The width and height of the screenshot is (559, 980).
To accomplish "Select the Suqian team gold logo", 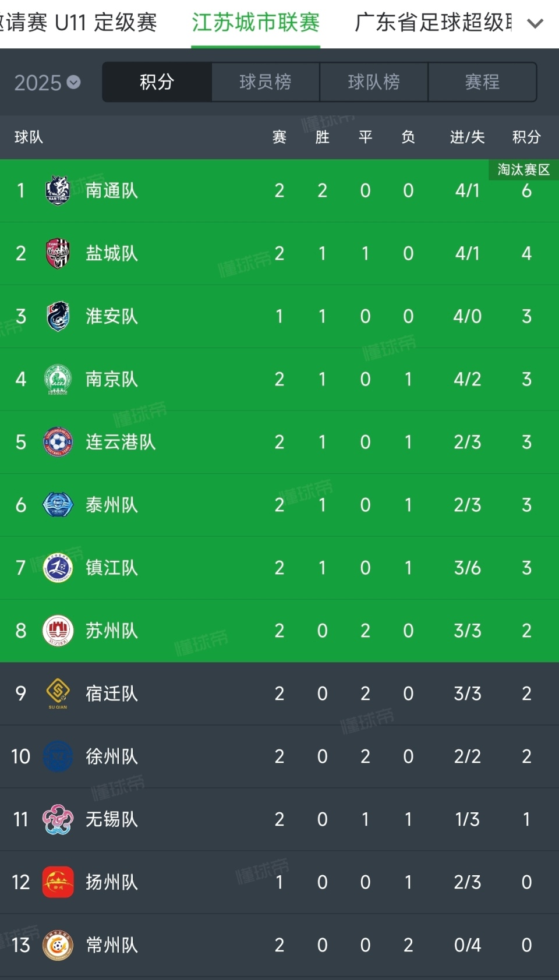I will (x=58, y=694).
